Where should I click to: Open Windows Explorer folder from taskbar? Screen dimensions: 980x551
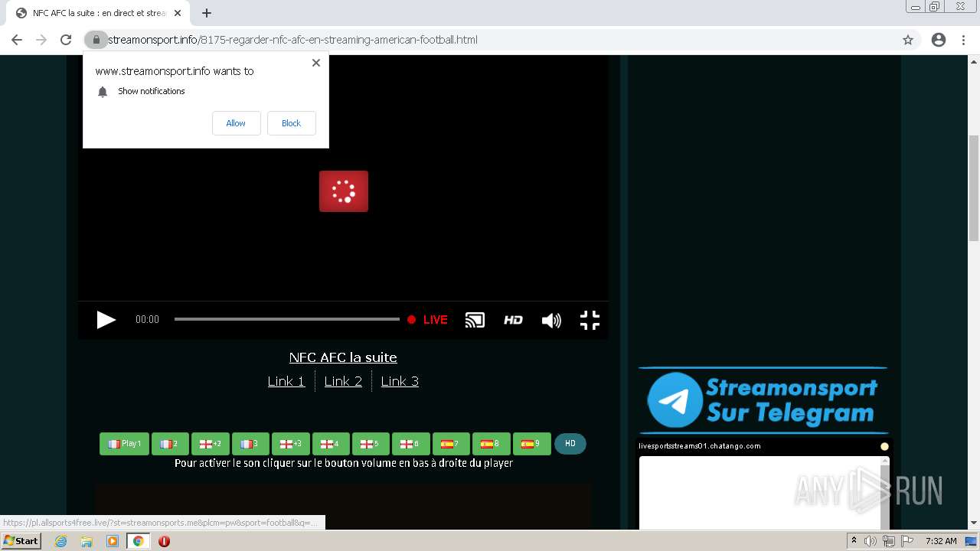click(x=87, y=541)
